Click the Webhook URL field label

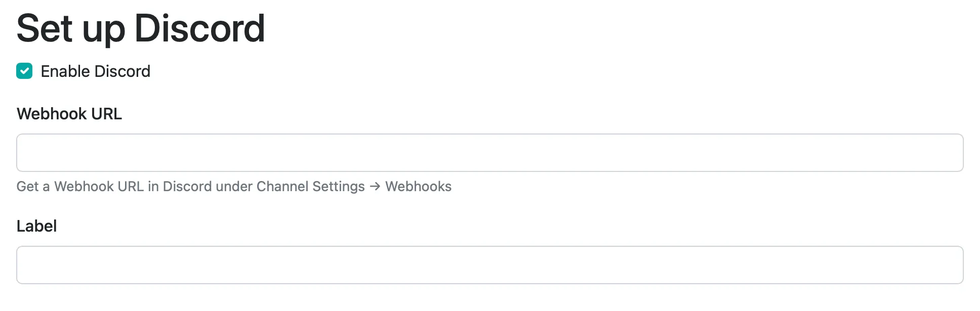tap(69, 114)
